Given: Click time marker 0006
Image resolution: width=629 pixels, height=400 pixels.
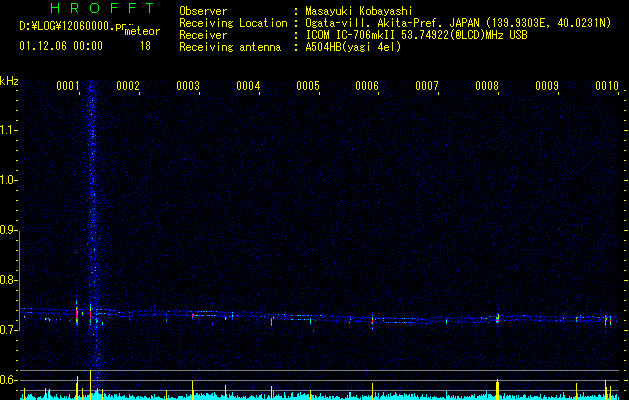Looking at the screenshot, I should (x=367, y=86).
